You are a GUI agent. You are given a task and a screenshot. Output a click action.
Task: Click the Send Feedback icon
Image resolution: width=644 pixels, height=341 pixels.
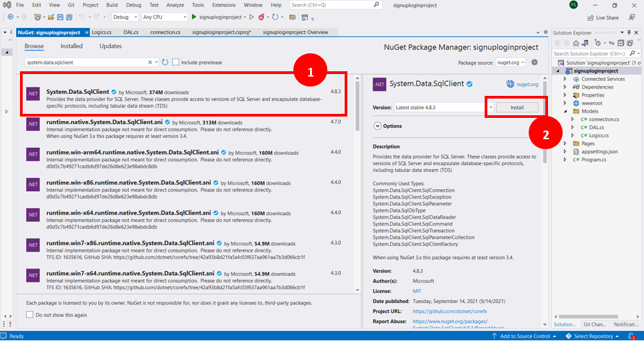(x=632, y=17)
